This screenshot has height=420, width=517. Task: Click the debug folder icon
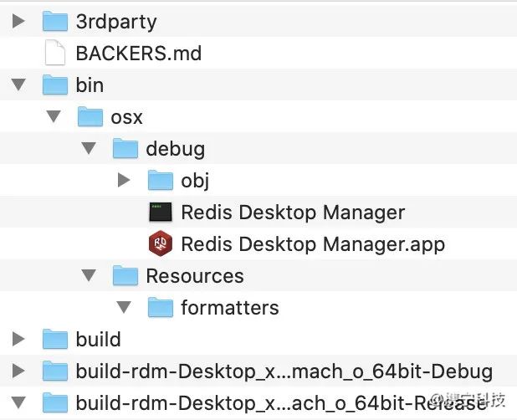[x=125, y=148]
